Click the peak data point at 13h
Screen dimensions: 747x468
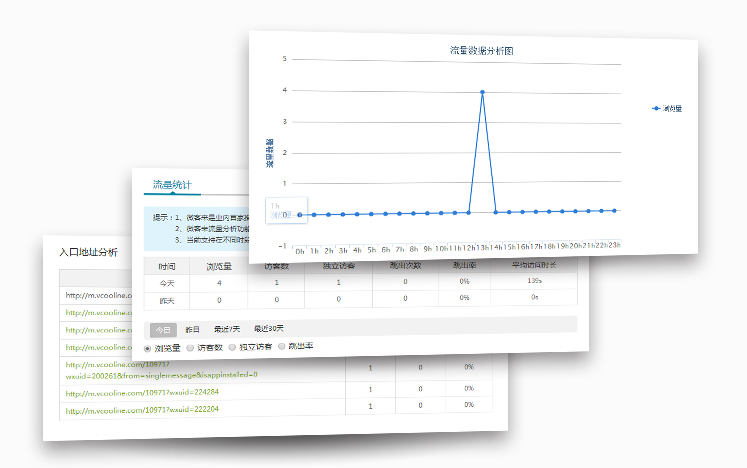click(x=482, y=92)
